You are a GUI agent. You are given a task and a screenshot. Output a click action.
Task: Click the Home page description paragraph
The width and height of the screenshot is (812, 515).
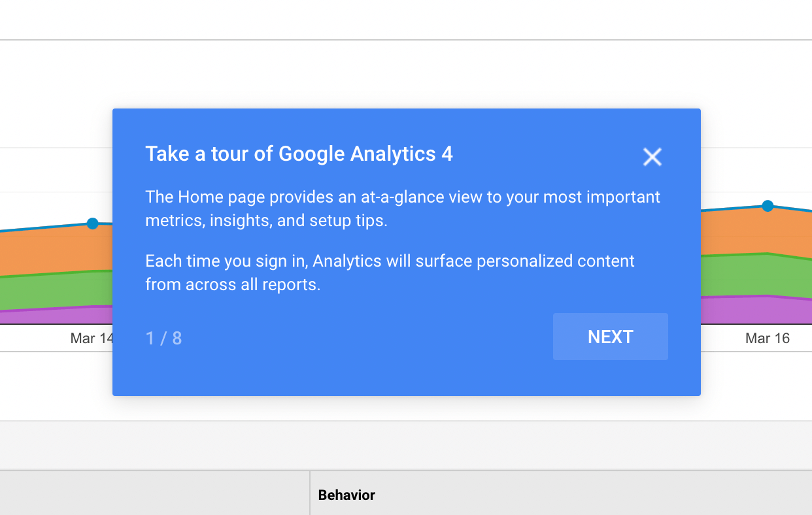pos(402,208)
